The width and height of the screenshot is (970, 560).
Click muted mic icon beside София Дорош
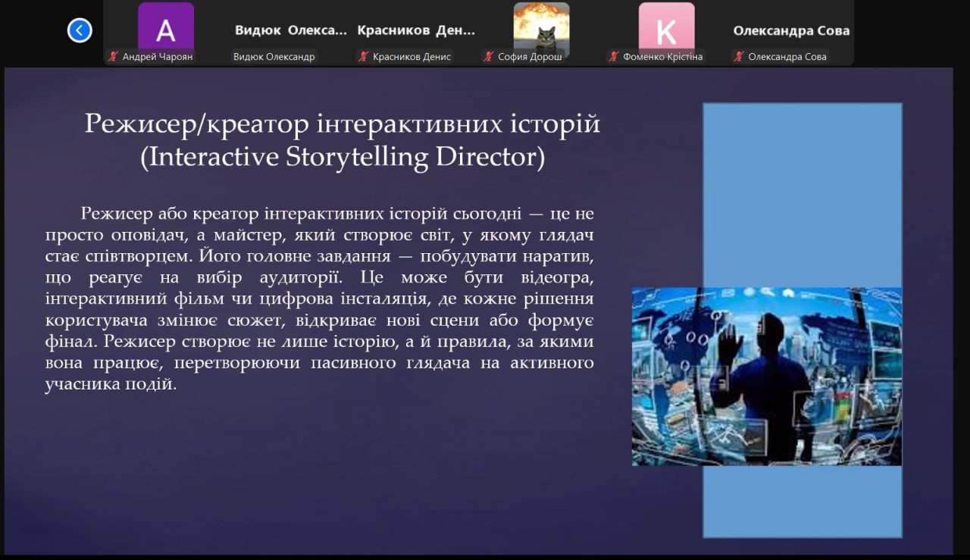coord(489,57)
